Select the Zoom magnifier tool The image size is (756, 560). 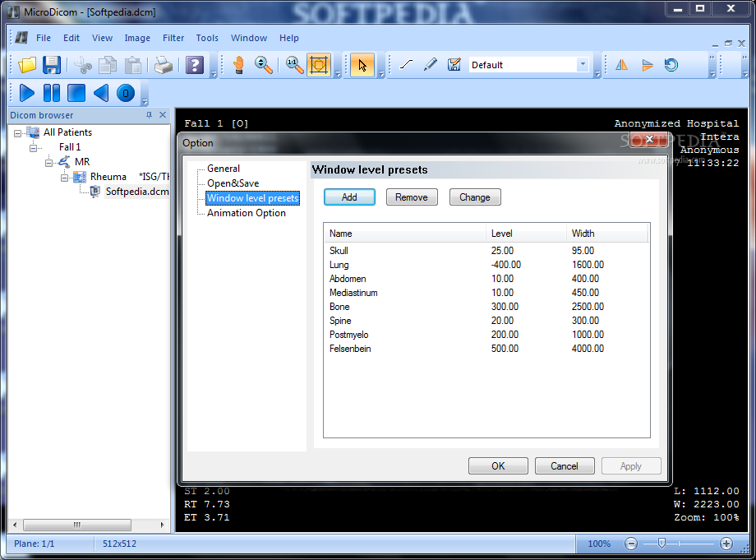(264, 65)
